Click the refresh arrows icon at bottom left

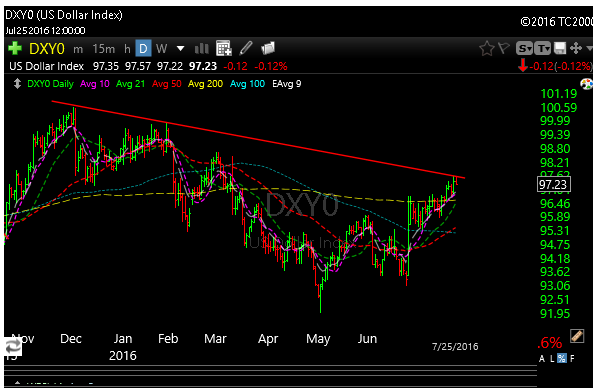pos(12,346)
